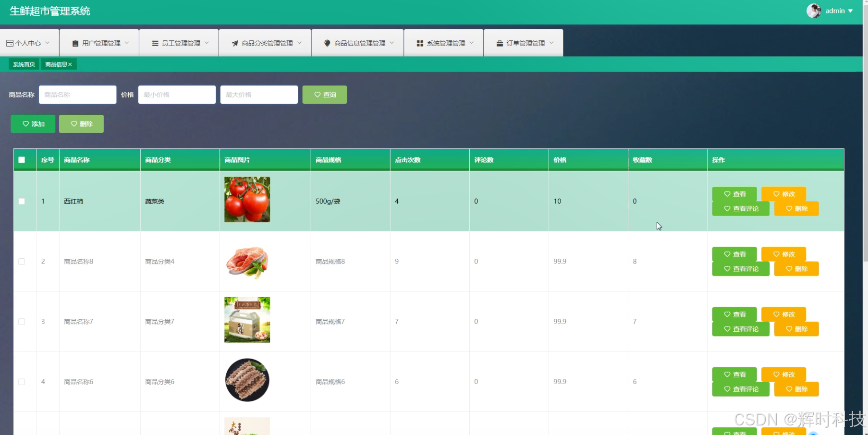Click the bulb icon beside 商品信息管理管理
868x435 pixels.
(x=327, y=43)
